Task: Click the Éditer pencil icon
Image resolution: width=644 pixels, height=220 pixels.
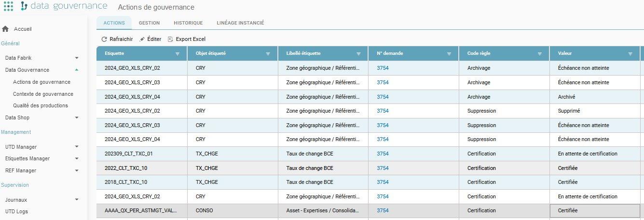Action: [142, 39]
